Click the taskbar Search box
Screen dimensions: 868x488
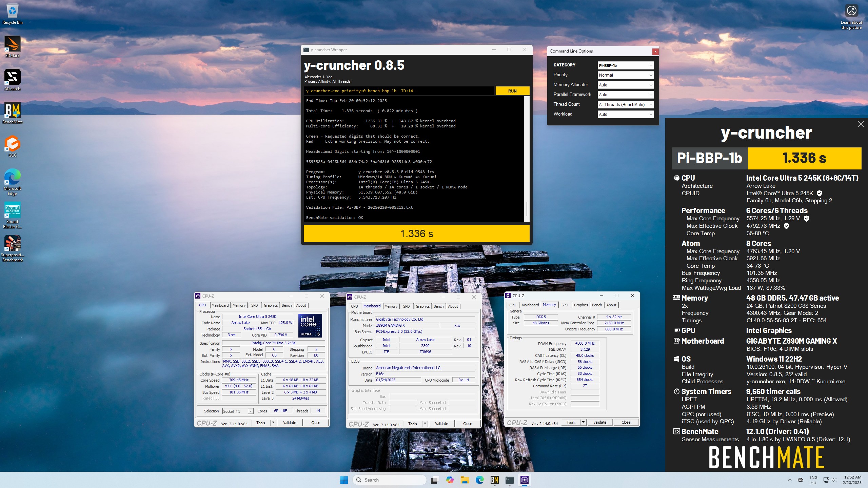[x=389, y=480]
